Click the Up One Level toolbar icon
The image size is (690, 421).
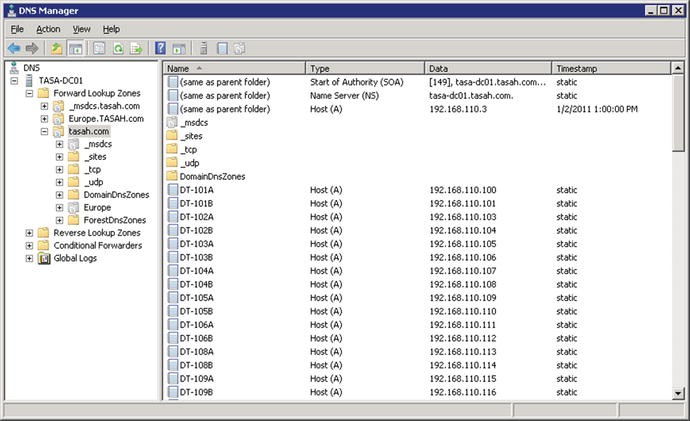coord(57,48)
